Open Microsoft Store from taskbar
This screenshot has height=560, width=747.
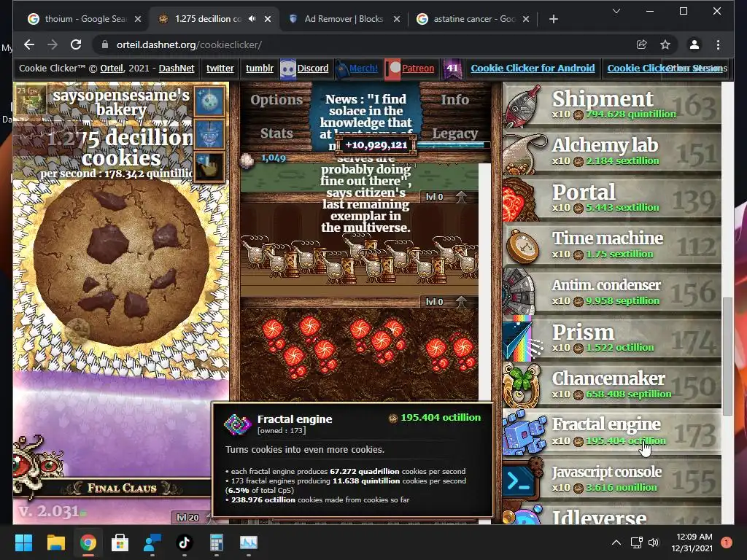tap(120, 542)
